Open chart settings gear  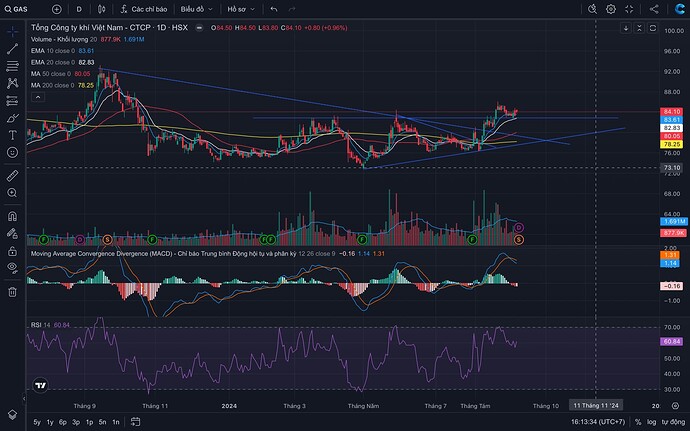tap(611, 9)
